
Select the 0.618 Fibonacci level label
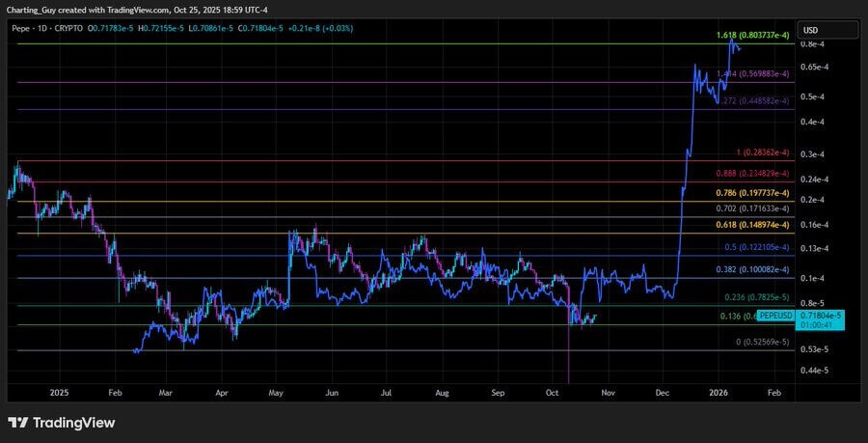(752, 225)
